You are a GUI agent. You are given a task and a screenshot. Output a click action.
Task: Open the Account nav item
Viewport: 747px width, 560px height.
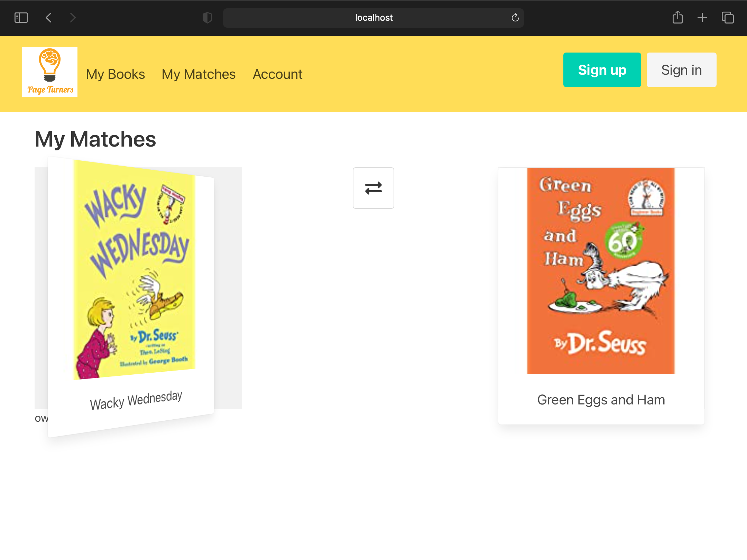click(277, 74)
